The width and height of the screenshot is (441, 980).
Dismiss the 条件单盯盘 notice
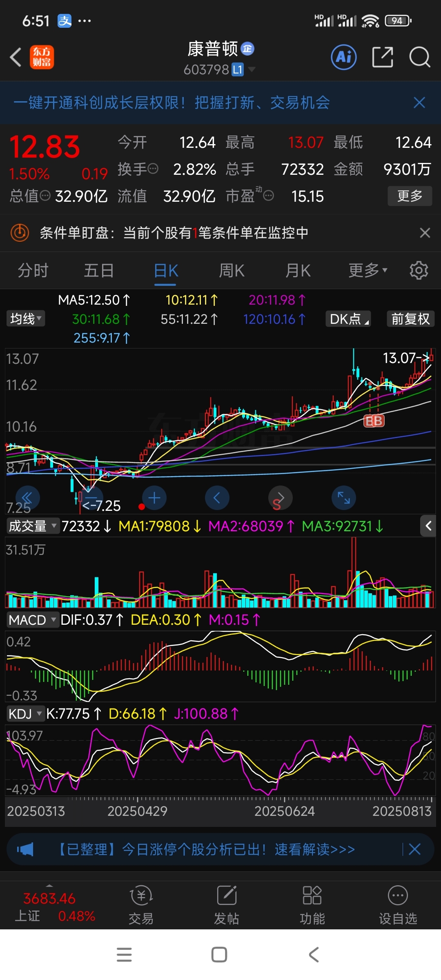(425, 233)
